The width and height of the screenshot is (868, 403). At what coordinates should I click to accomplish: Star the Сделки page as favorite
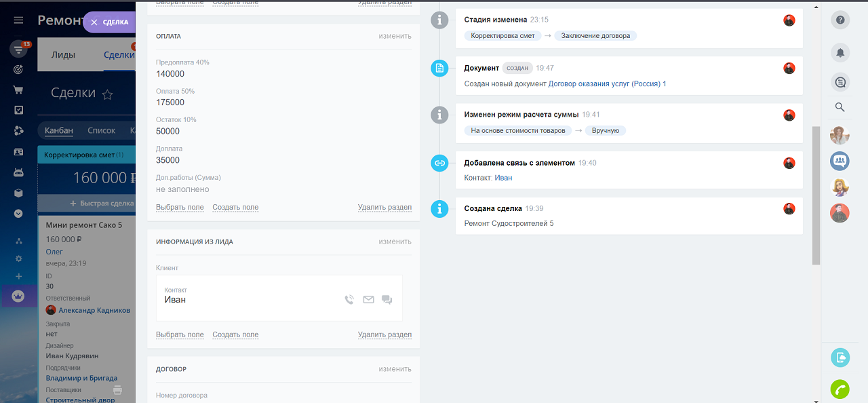coord(107,95)
